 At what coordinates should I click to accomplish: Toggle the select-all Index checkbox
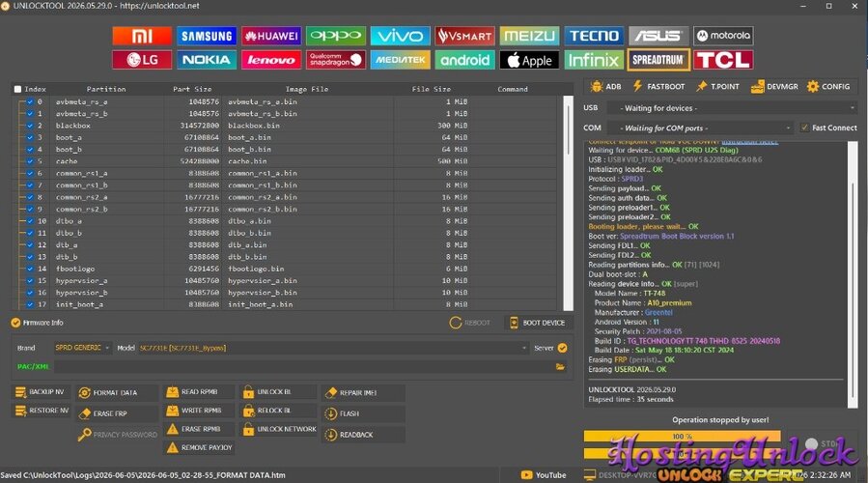pos(17,89)
